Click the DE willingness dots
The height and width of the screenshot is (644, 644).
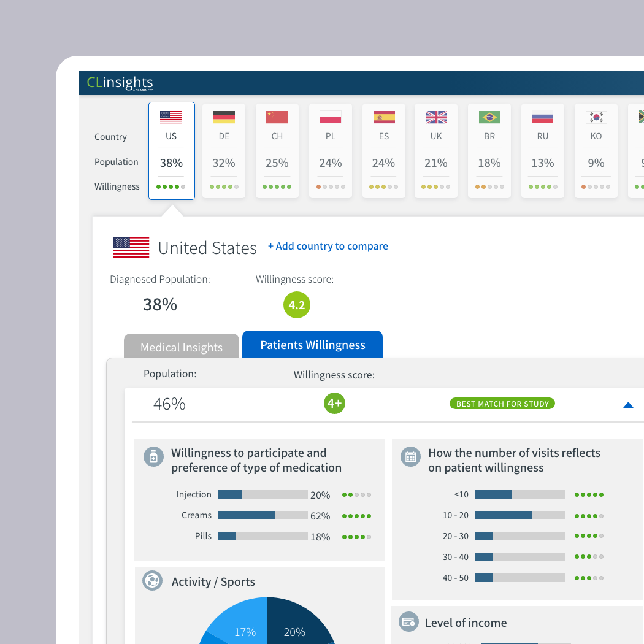224,187
